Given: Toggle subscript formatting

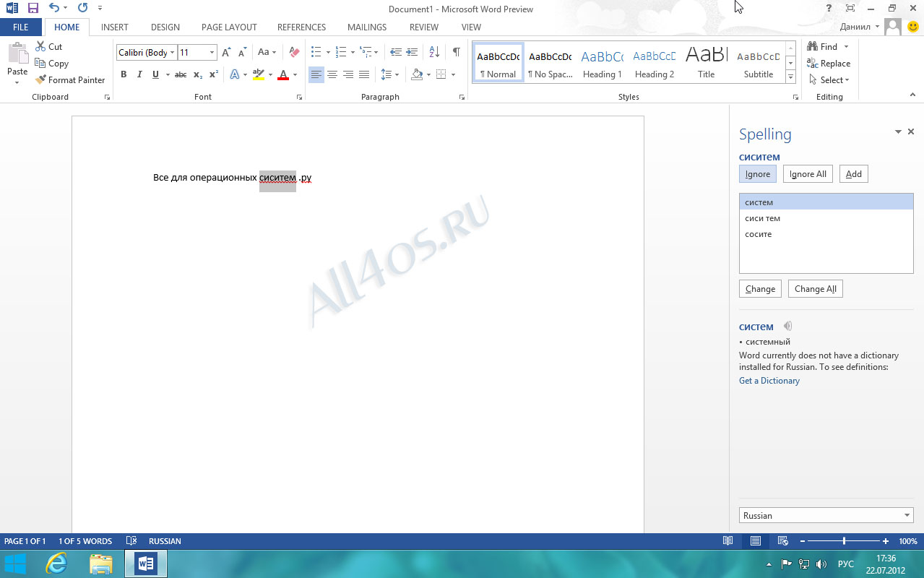Looking at the screenshot, I should (198, 74).
